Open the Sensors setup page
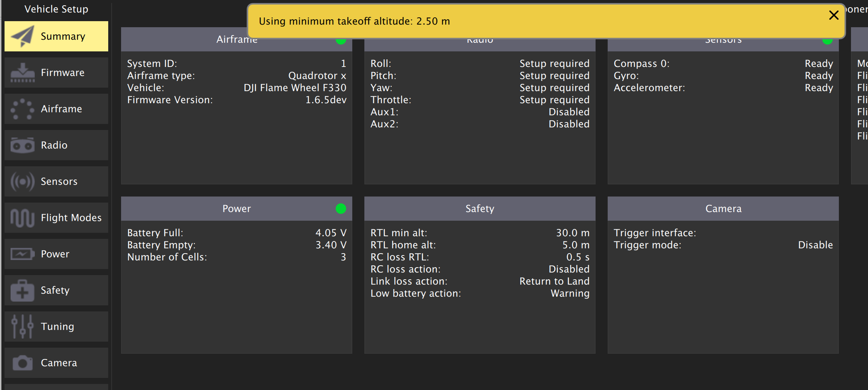Screen dimensions: 868x390 click(x=56, y=181)
